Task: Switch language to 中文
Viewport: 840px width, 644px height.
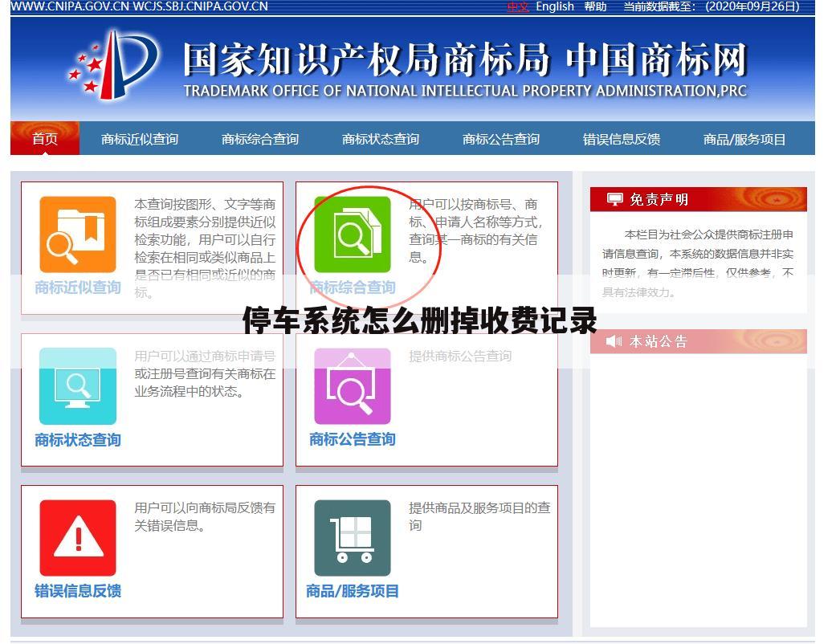Action: tap(517, 6)
